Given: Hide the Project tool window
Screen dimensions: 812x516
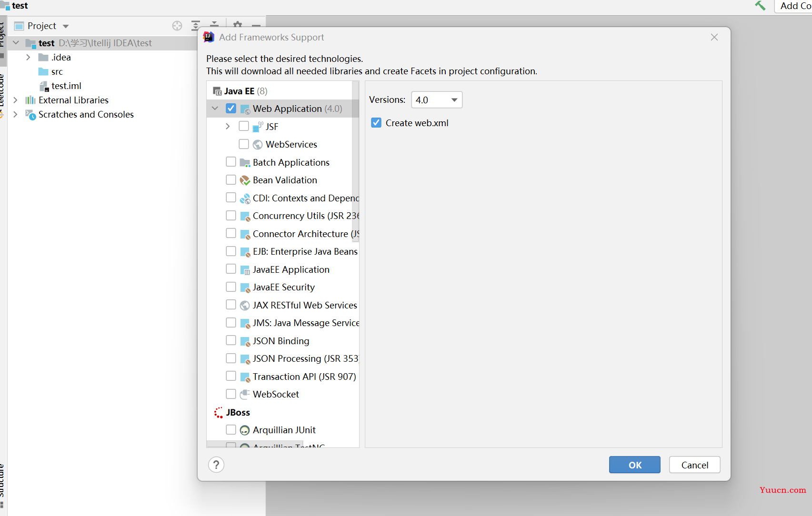Looking at the screenshot, I should pyautogui.click(x=256, y=25).
